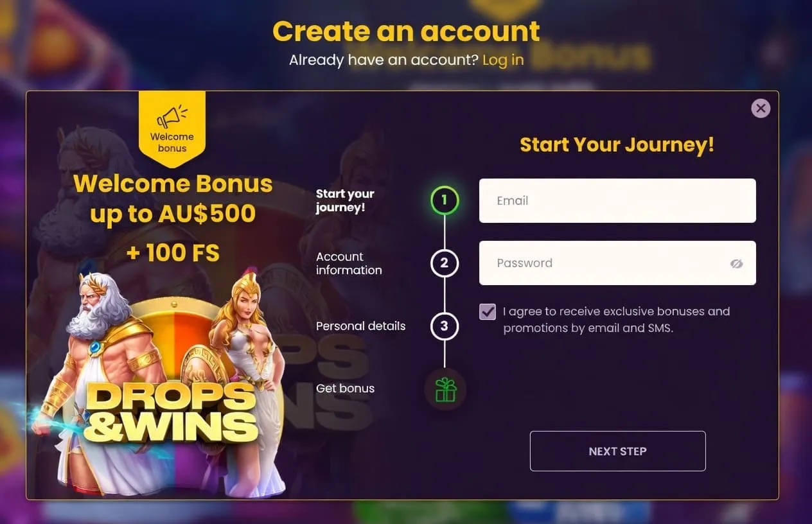Select step 3 circle indicator
This screenshot has width=812, height=524.
coord(445,326)
